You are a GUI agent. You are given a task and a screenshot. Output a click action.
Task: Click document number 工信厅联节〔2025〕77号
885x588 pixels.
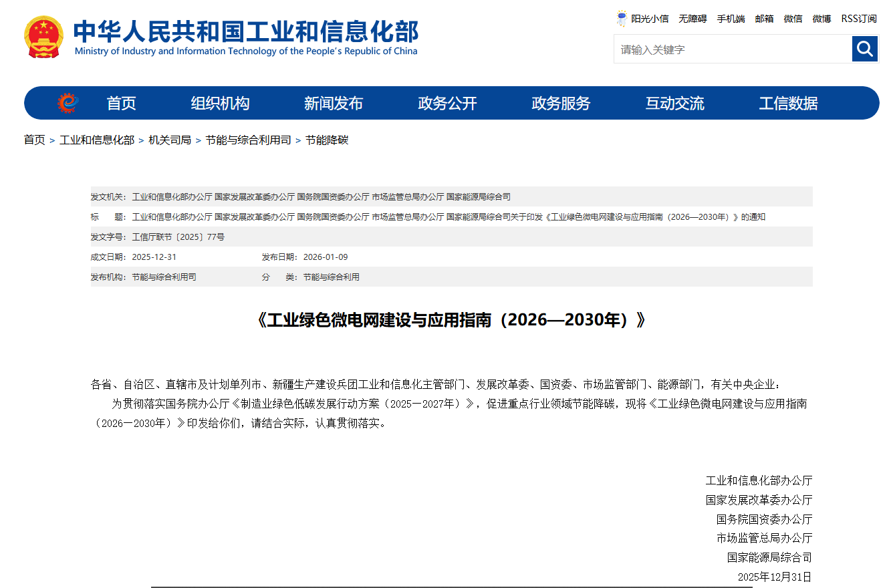[x=178, y=237]
